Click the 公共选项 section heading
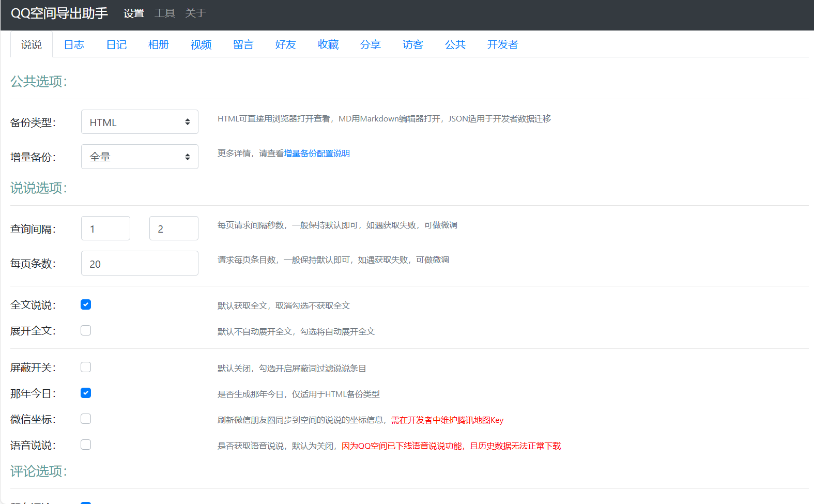This screenshot has height=504, width=814. 39,82
